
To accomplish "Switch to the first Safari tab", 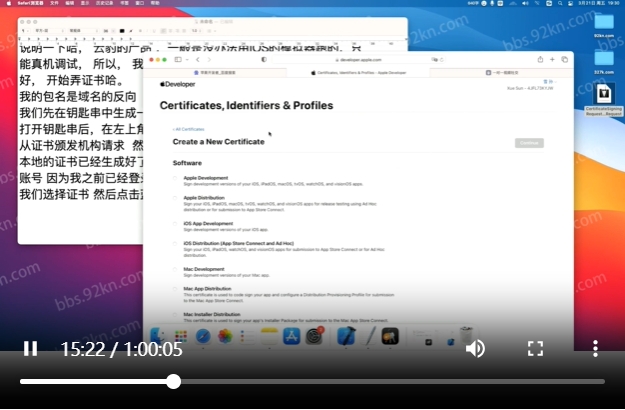I will (215, 73).
